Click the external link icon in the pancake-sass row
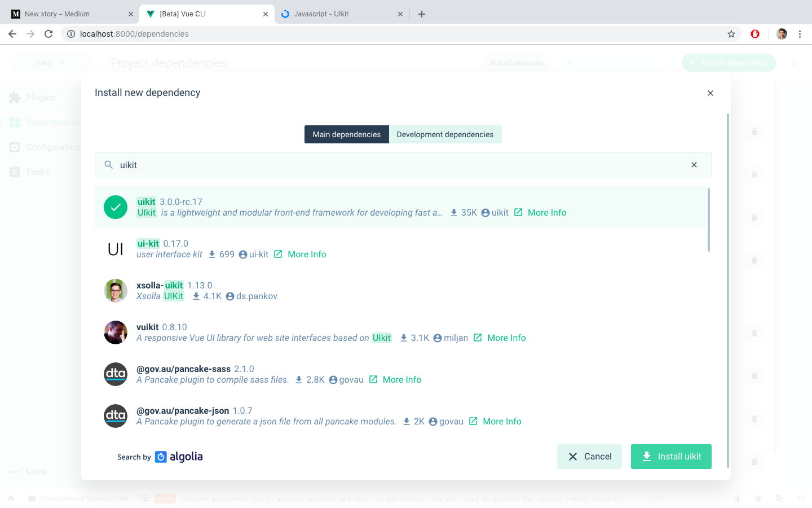Image resolution: width=812 pixels, height=508 pixels. coord(373,379)
